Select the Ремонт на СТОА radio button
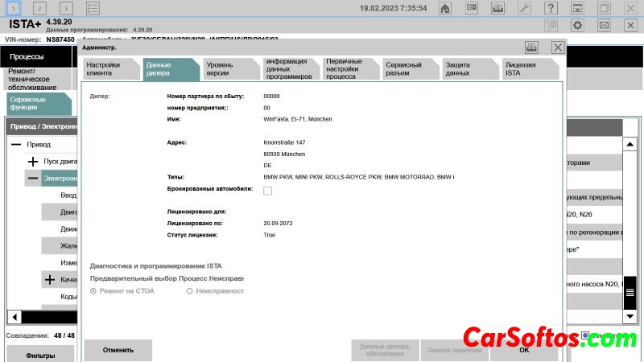Image resolution: width=644 pixels, height=362 pixels. point(94,290)
